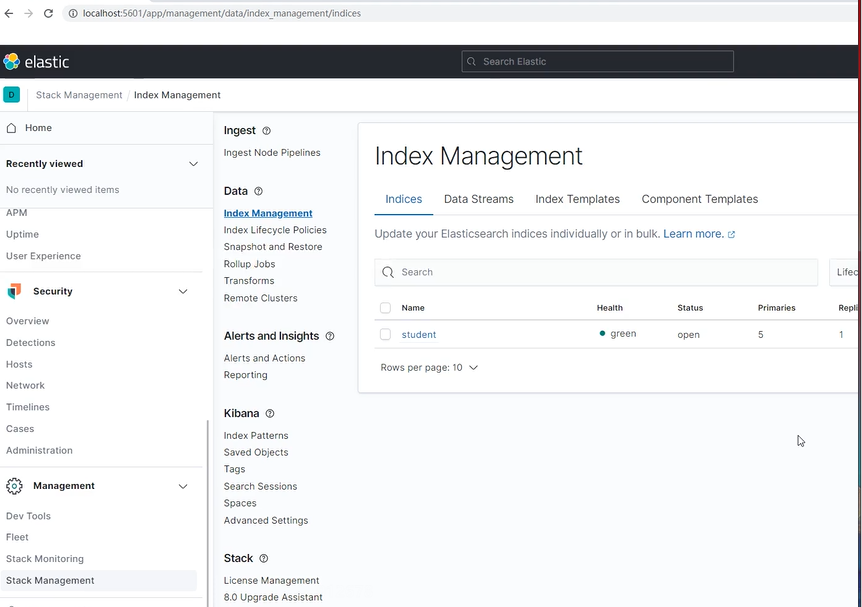Click the left sidebar scrollbar
The height and width of the screenshot is (607, 862).
click(208, 513)
